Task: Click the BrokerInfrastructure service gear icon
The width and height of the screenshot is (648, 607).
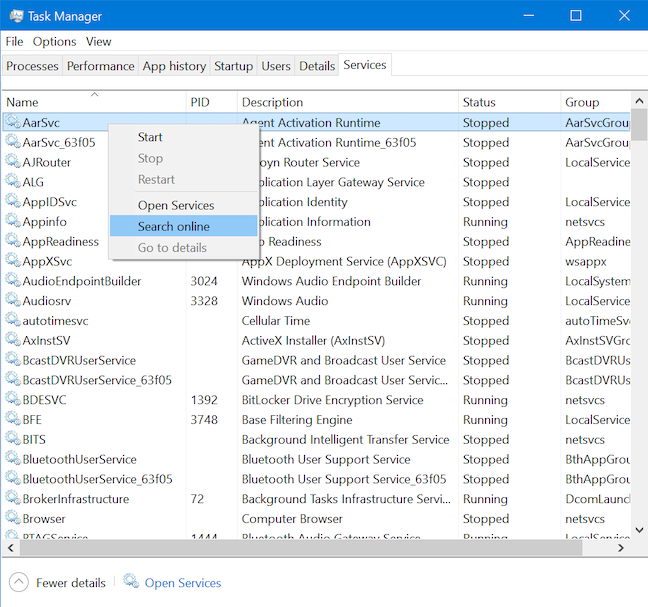Action: tap(13, 499)
